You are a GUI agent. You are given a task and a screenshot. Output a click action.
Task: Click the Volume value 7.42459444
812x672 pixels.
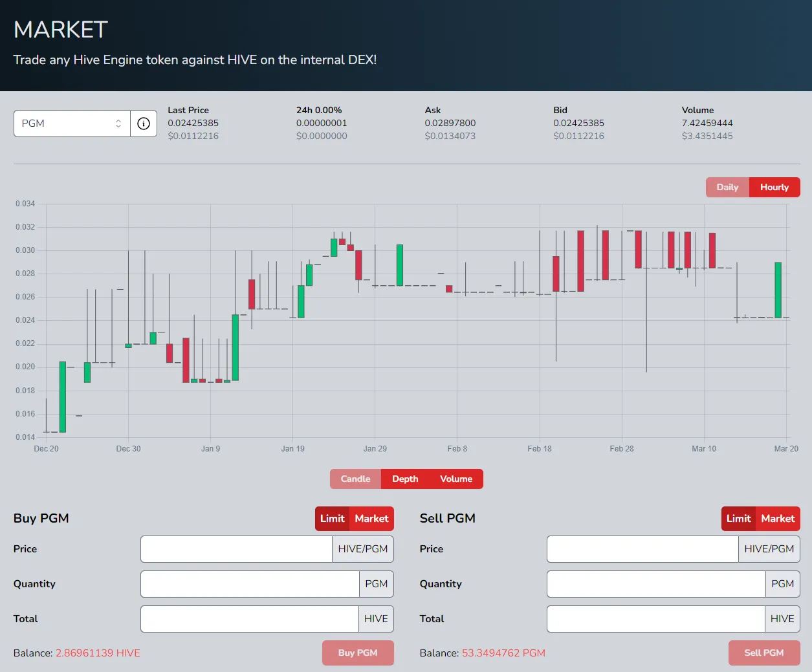click(x=707, y=123)
